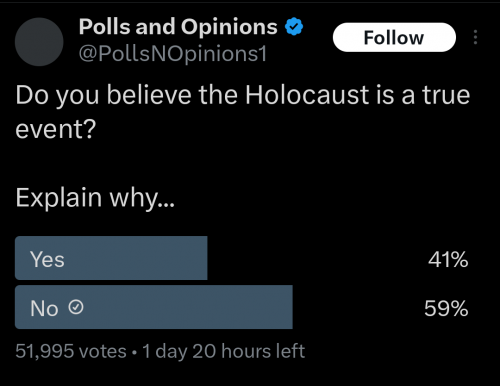Open the @PollsNOpinions1 handle link

pos(173,53)
